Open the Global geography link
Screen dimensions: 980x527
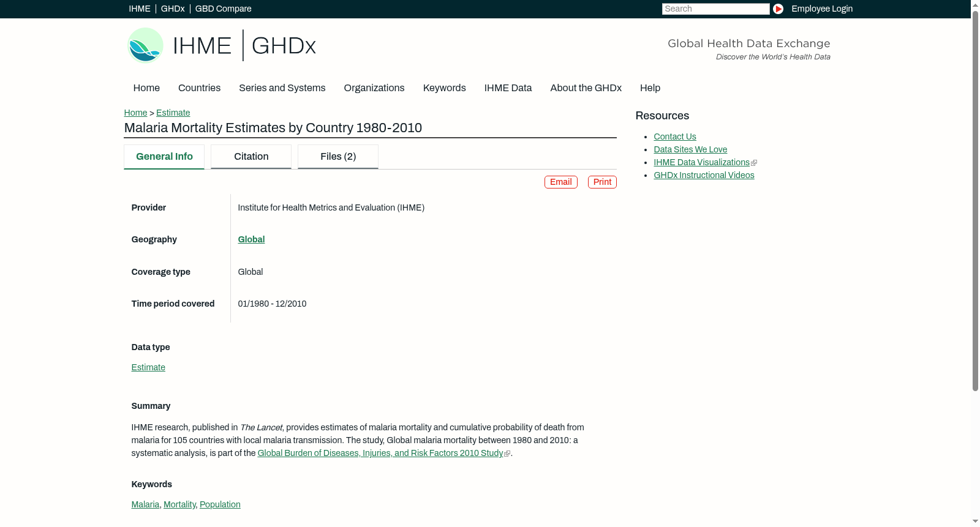[x=251, y=239]
